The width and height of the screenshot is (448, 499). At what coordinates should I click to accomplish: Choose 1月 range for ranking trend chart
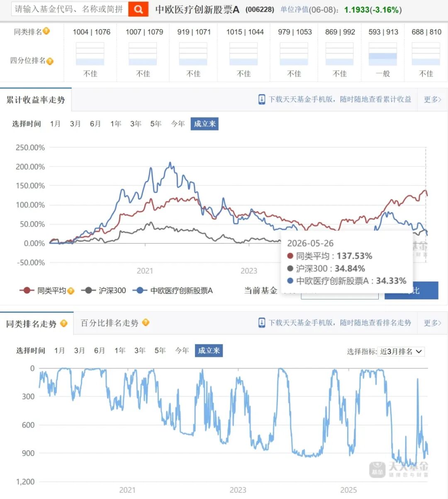click(59, 350)
